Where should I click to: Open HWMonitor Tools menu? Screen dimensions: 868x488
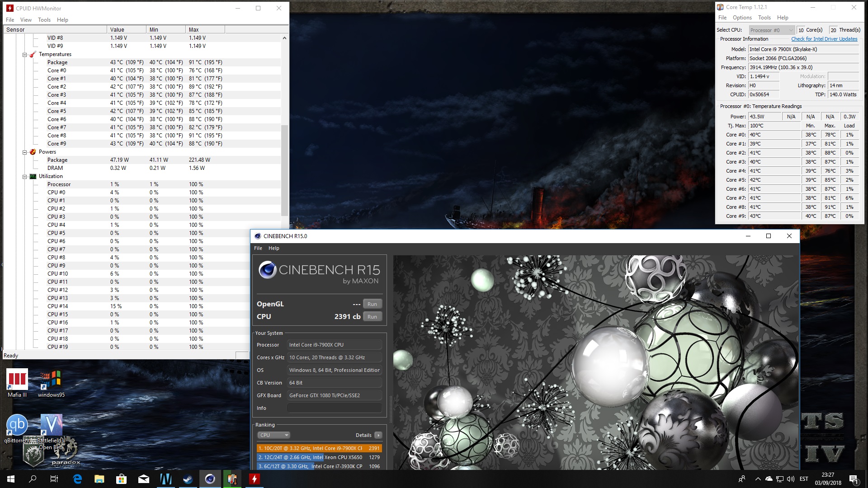click(44, 20)
